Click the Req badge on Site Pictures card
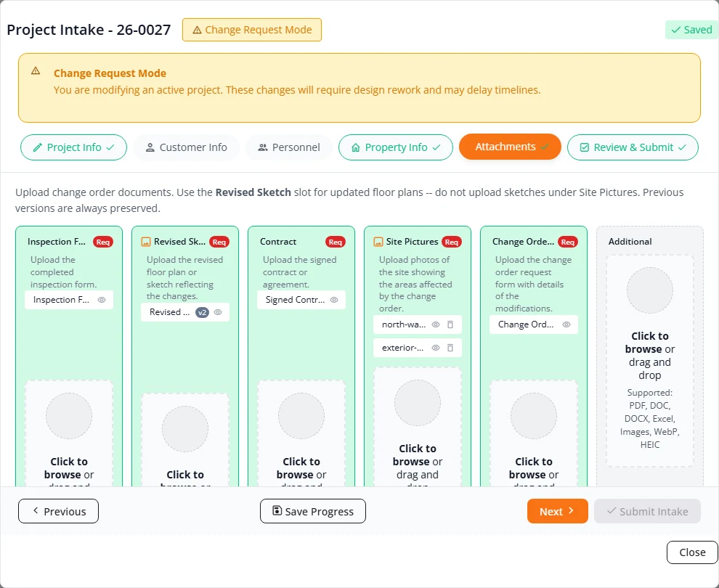This screenshot has height=588, width=719. click(452, 242)
